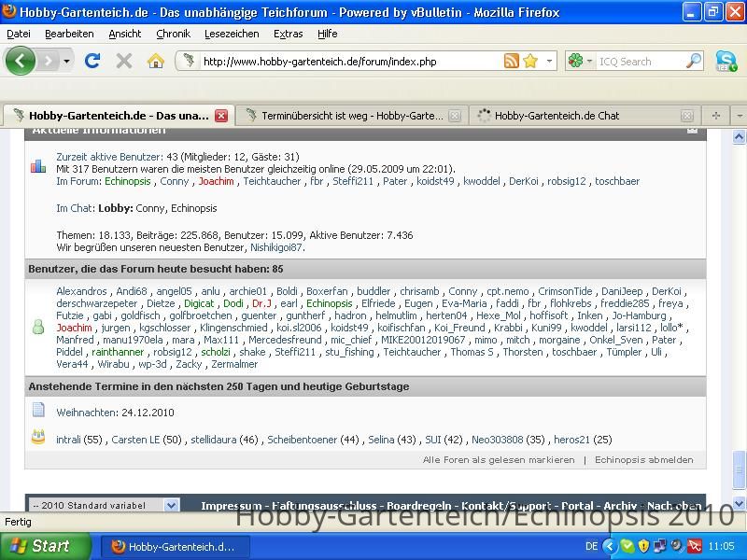Click Echinopsis abmelden to log out
Screen dimensions: 747x560
coord(644,460)
